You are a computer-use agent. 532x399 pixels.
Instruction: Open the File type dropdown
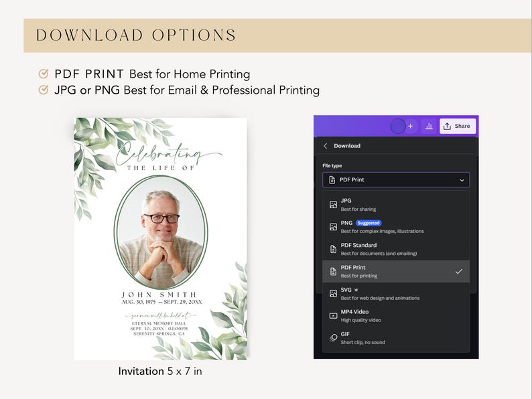(x=396, y=179)
